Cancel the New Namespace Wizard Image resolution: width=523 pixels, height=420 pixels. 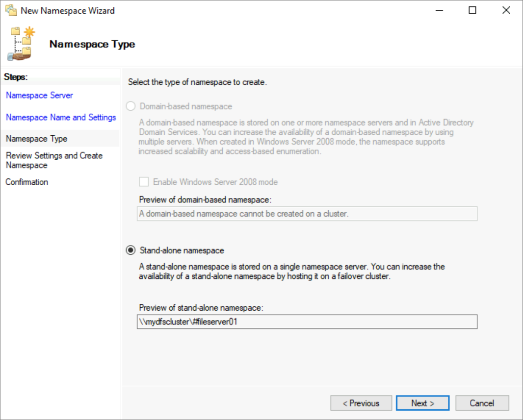482,403
